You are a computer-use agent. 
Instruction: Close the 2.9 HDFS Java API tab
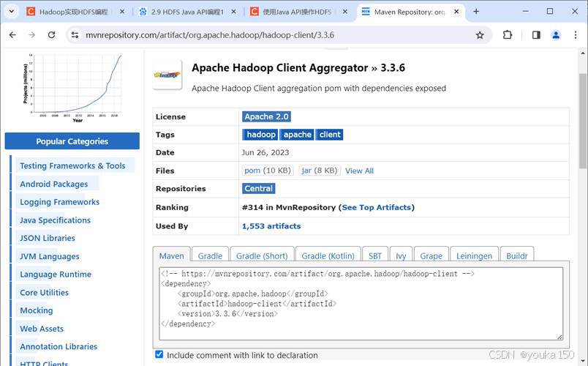tap(233, 12)
